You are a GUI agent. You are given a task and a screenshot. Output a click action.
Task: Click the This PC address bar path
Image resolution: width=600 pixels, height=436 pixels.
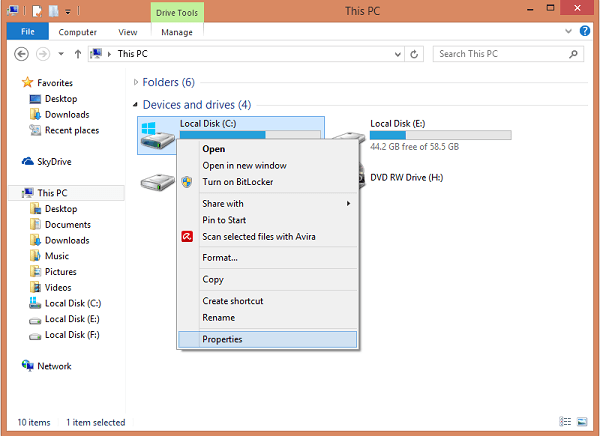click(x=132, y=54)
